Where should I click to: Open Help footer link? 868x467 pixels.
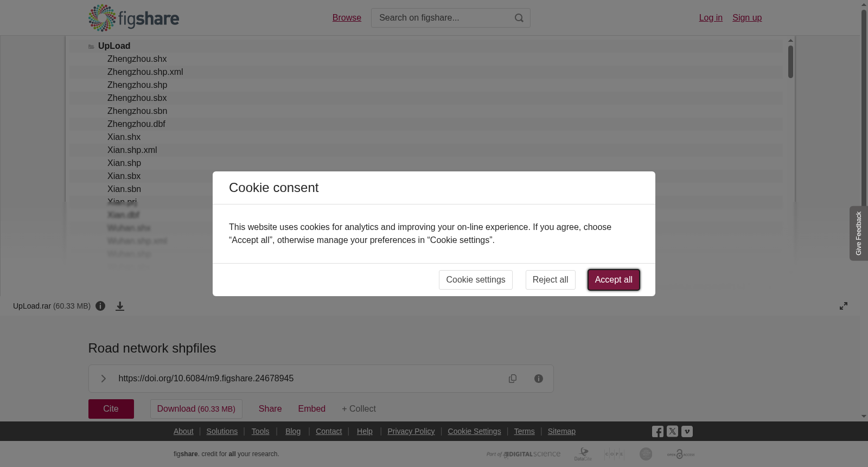coord(365,431)
